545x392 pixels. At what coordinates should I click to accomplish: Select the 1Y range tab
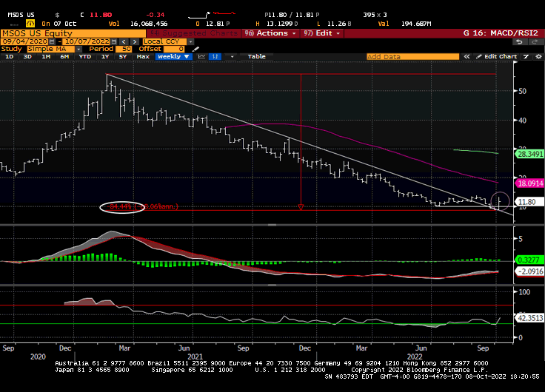105,57
